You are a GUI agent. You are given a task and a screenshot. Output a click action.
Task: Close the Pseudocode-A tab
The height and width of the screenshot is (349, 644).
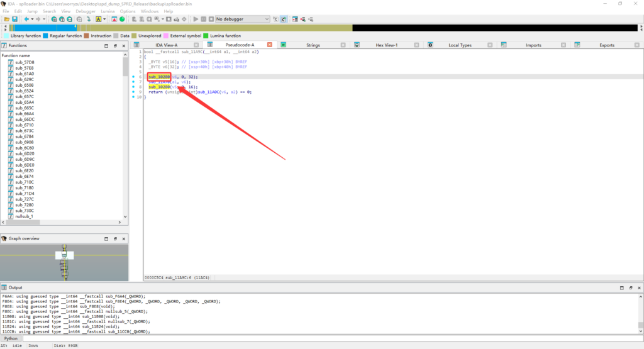tap(270, 45)
